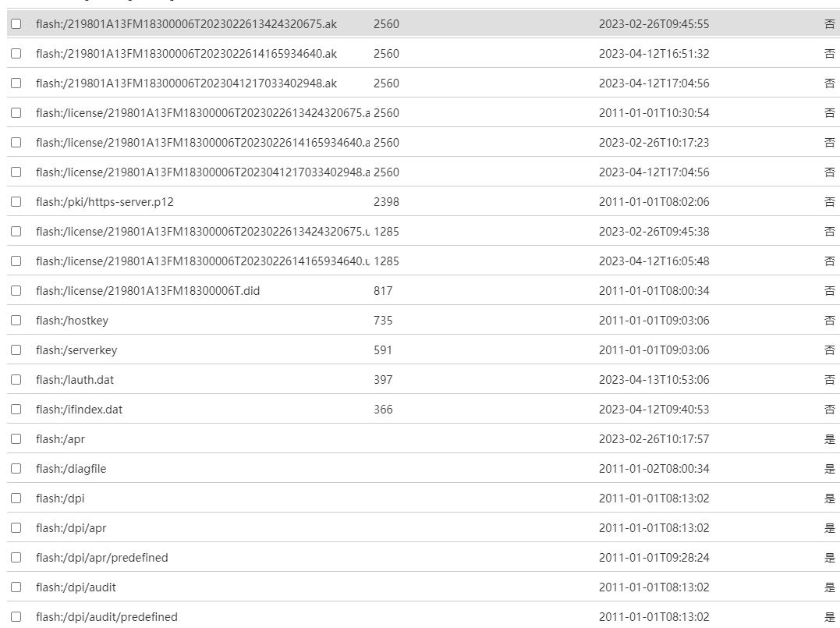Screen dimensions: 840x628
Task: Check the box for flash:/pki/https-server.p12
Action: 16,202
